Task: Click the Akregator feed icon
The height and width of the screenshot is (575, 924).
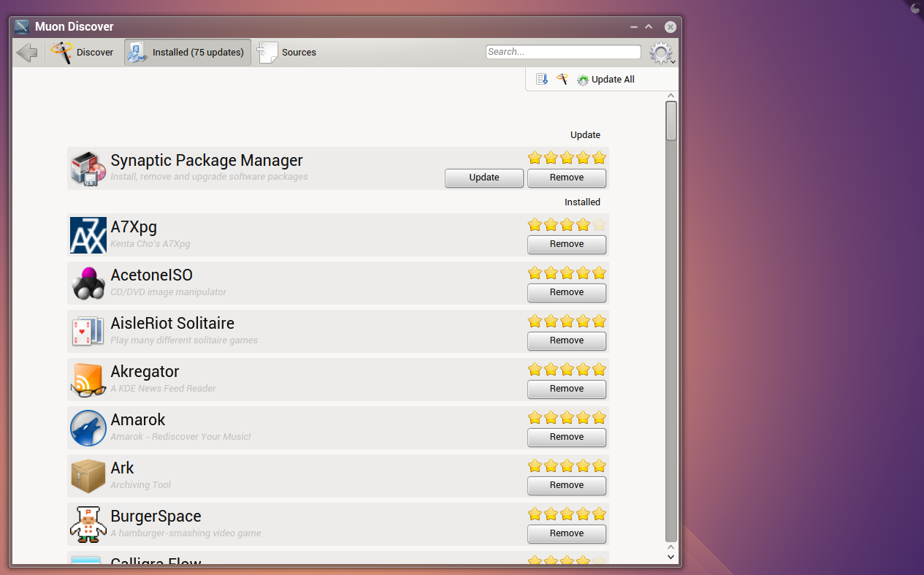Action: (x=88, y=380)
